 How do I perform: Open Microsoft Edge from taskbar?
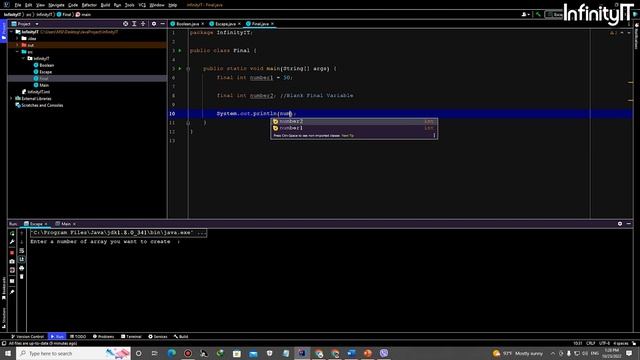coord(171,353)
